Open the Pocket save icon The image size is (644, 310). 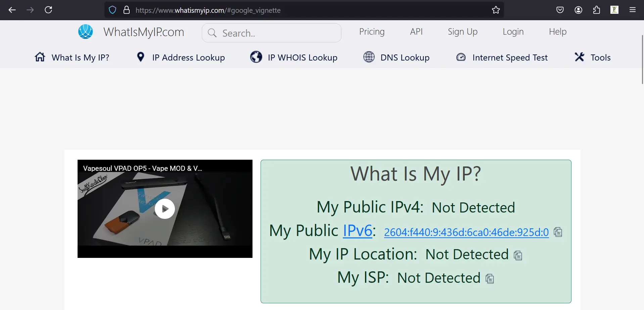point(560,10)
